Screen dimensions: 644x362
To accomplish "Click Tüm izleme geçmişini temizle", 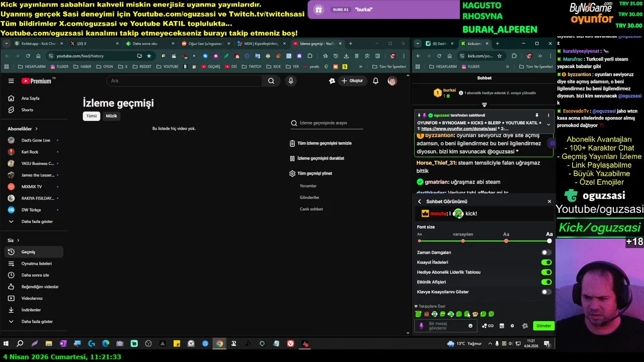I will coord(320,143).
